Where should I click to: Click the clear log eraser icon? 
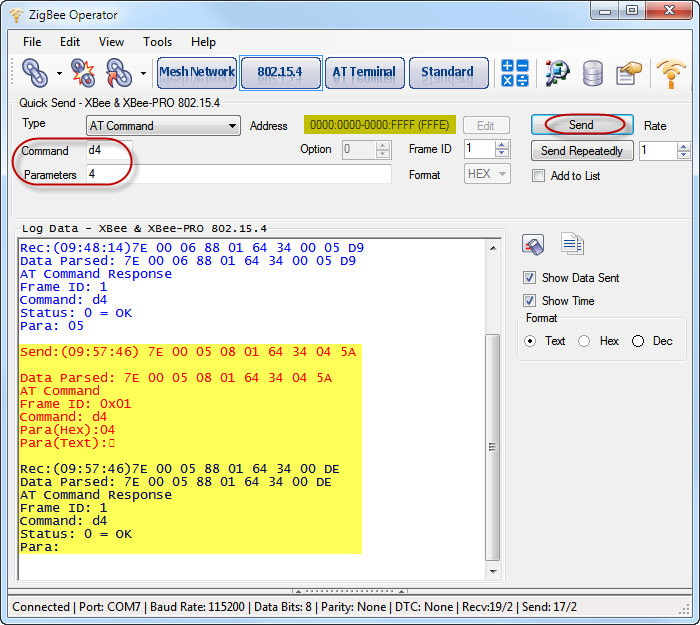533,245
